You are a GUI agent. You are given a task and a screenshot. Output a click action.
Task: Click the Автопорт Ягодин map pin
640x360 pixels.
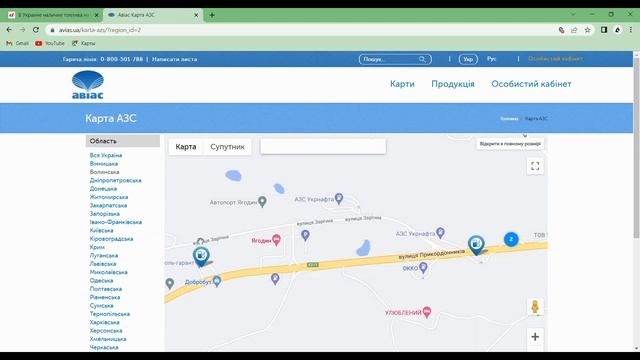262,201
